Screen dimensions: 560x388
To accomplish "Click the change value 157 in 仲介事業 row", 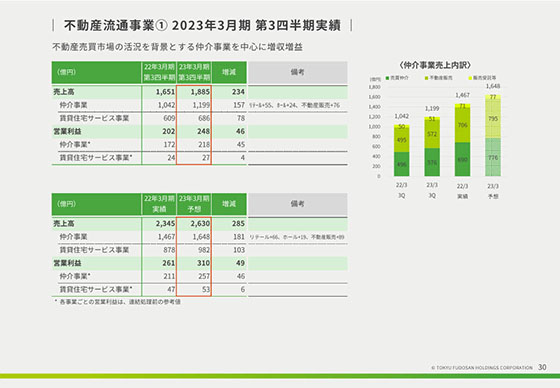I will [239, 105].
